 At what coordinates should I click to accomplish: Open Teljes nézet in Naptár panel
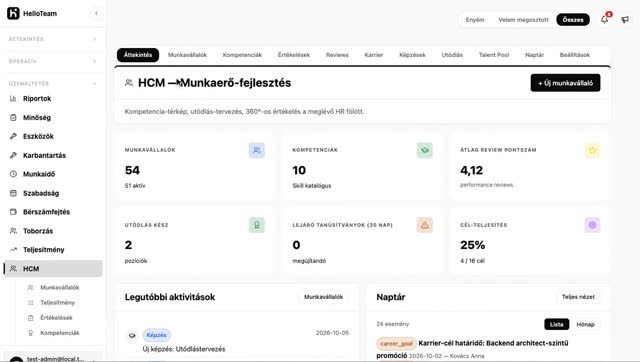(x=578, y=297)
